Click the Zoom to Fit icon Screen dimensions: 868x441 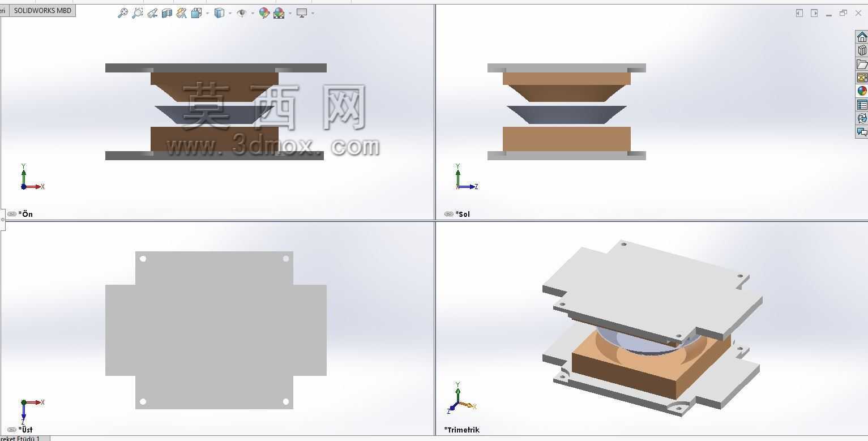click(x=122, y=13)
